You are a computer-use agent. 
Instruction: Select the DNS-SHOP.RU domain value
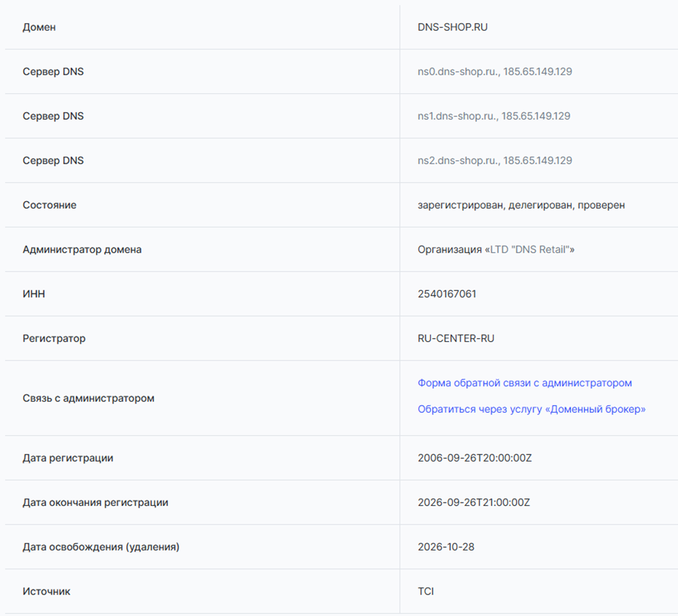[452, 27]
